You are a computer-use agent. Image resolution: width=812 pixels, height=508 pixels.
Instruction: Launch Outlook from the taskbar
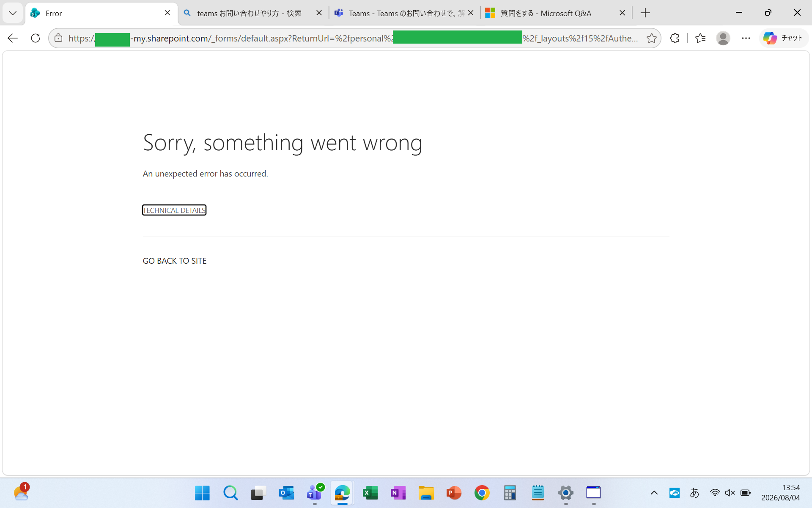click(x=286, y=493)
